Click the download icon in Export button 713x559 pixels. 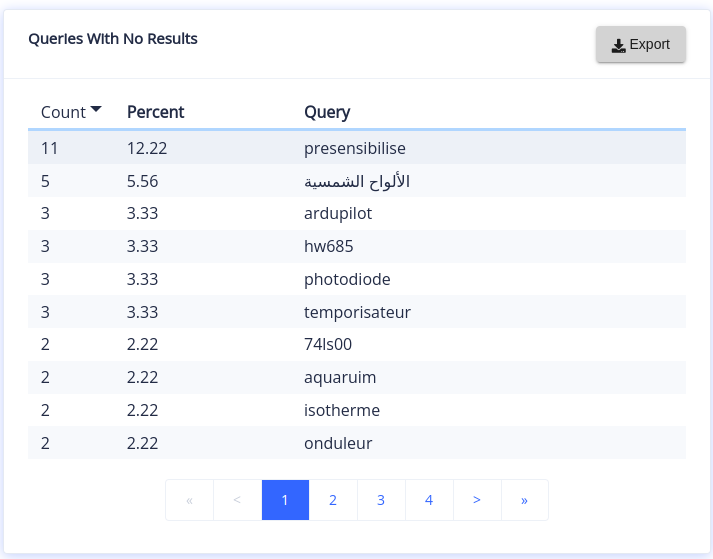pyautogui.click(x=618, y=45)
